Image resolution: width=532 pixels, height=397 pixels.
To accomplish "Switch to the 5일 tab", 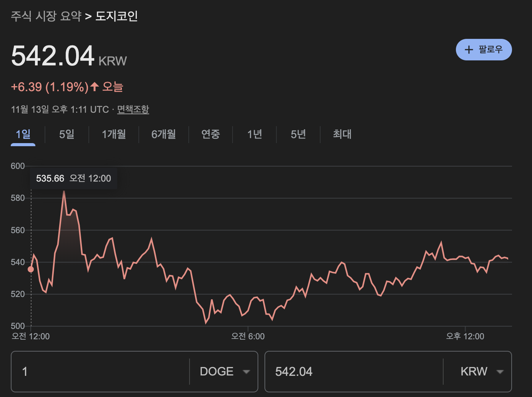I will tap(67, 134).
